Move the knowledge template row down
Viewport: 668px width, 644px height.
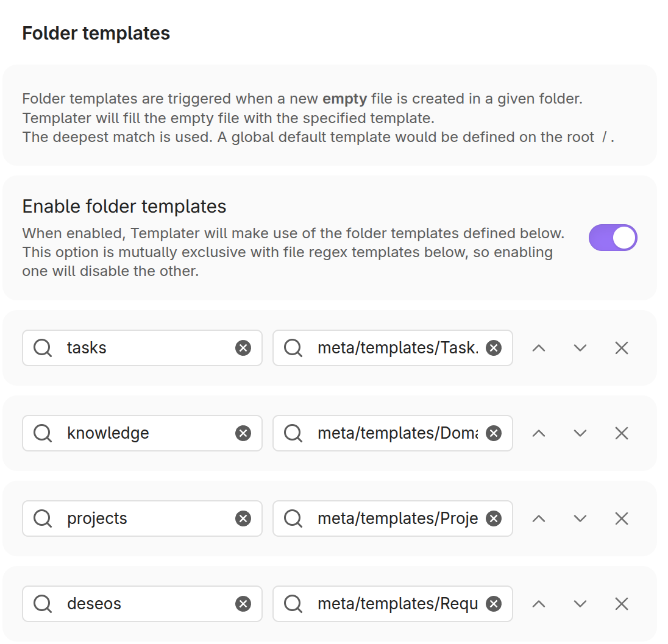point(580,433)
